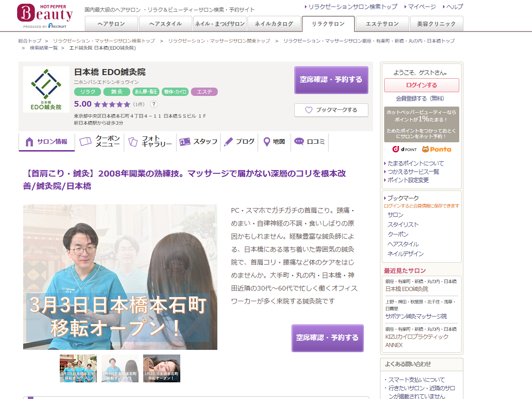Open the マイページ arrow link
The width and height of the screenshot is (532, 399).
[x=421, y=7]
